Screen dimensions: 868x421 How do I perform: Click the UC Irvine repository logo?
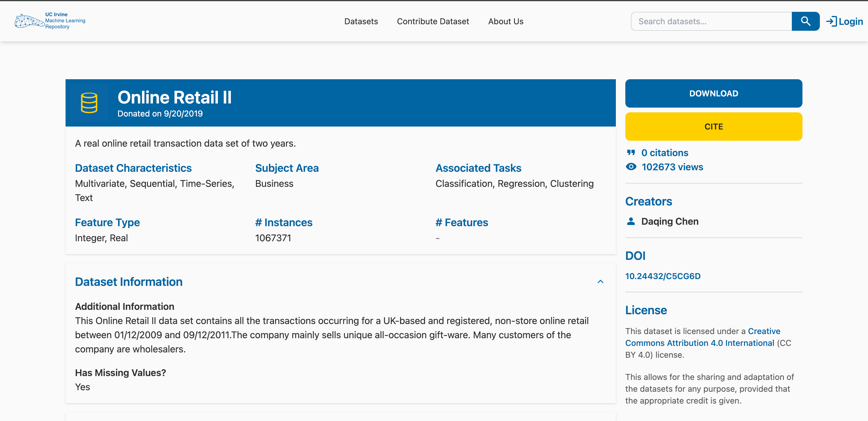point(50,21)
